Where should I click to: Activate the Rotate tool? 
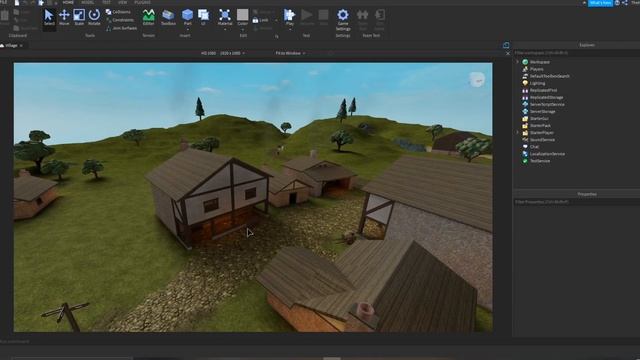pyautogui.click(x=94, y=18)
